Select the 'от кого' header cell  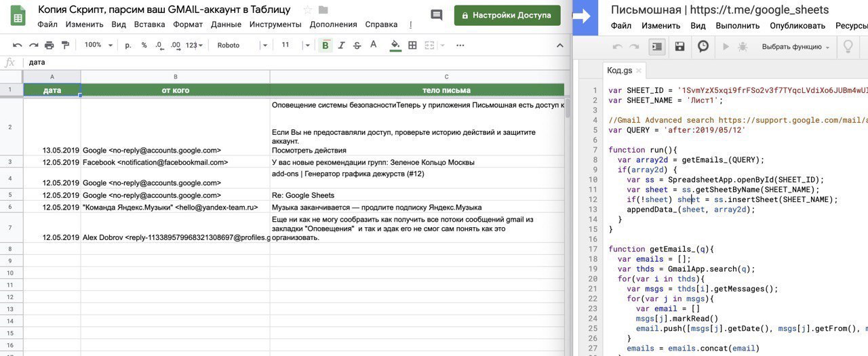(x=175, y=90)
